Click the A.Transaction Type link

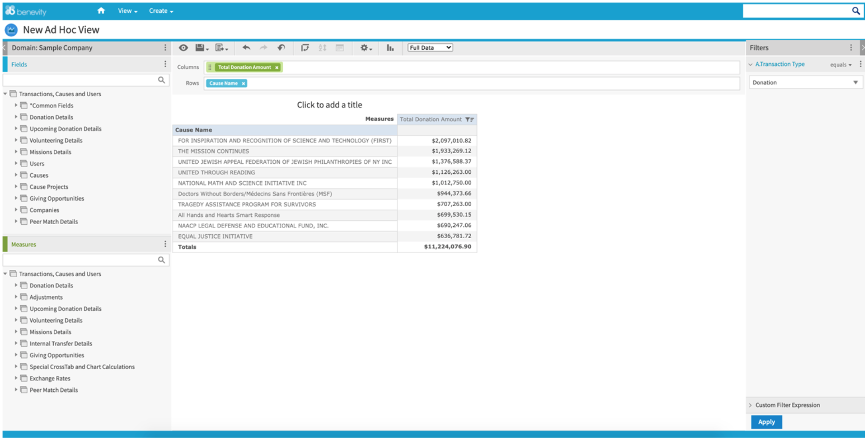pyautogui.click(x=780, y=64)
